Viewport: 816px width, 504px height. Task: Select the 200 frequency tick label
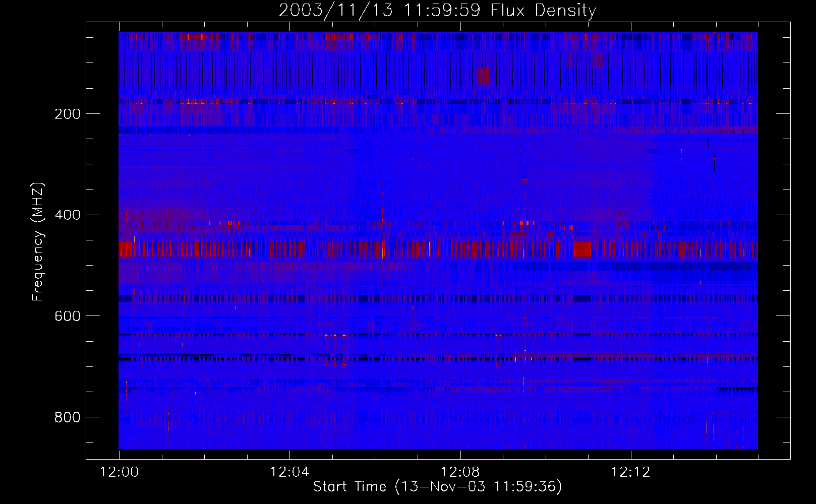(x=68, y=114)
